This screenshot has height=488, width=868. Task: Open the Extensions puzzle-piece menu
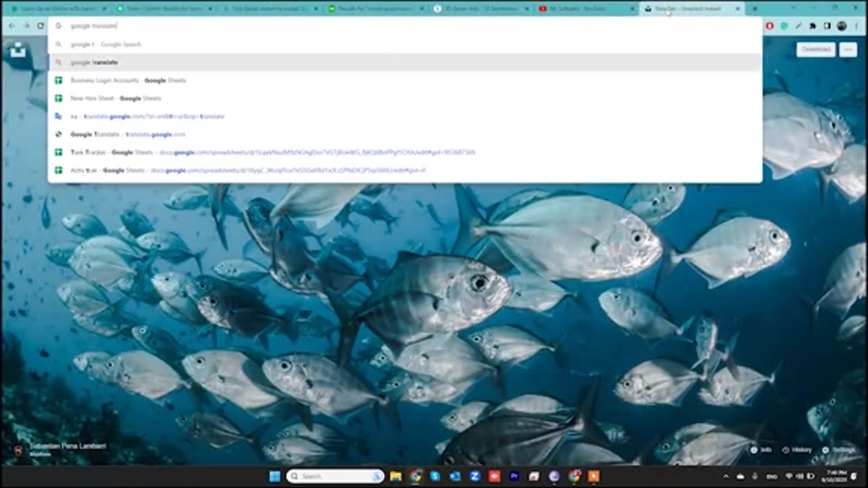click(x=812, y=26)
